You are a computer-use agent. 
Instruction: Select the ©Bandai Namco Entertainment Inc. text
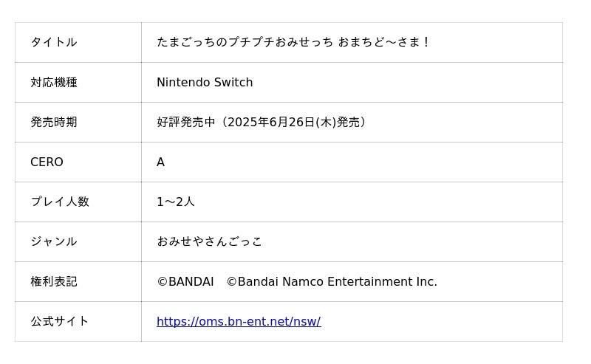(332, 282)
